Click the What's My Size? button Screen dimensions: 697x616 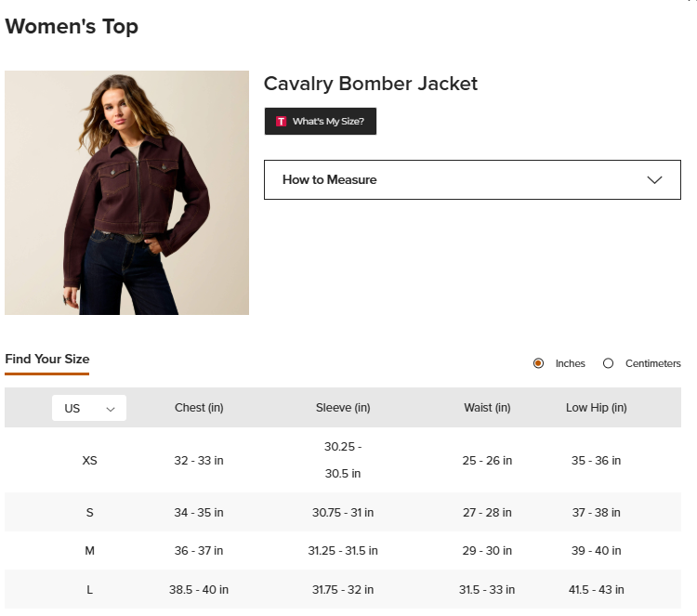tap(321, 122)
